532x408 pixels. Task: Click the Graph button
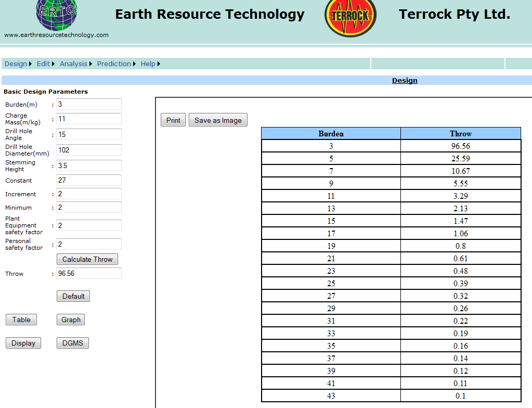(x=71, y=320)
